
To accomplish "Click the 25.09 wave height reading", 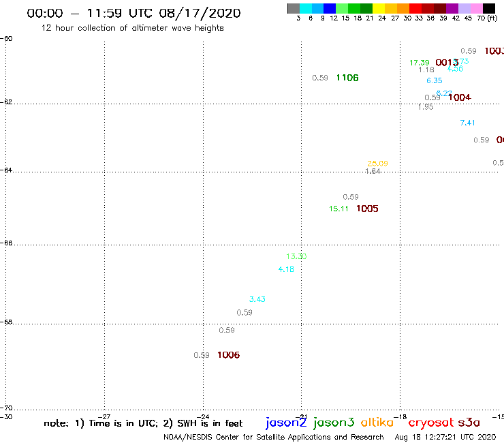I will point(377,164).
